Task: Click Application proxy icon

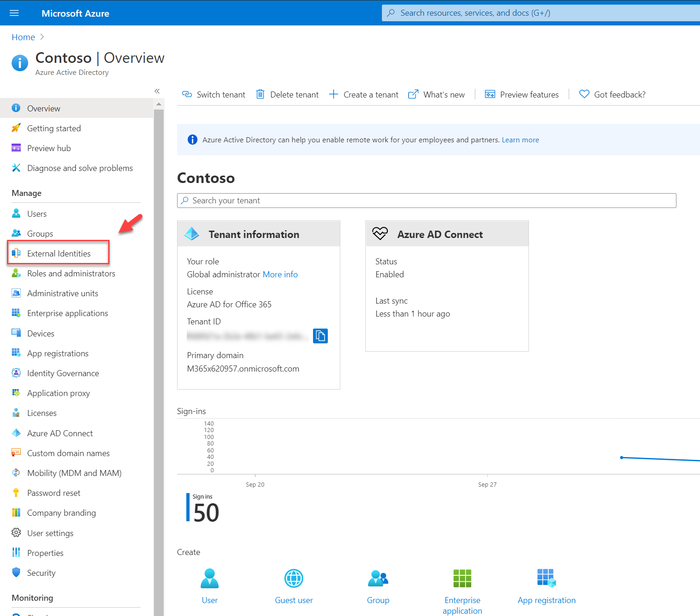Action: tap(16, 393)
